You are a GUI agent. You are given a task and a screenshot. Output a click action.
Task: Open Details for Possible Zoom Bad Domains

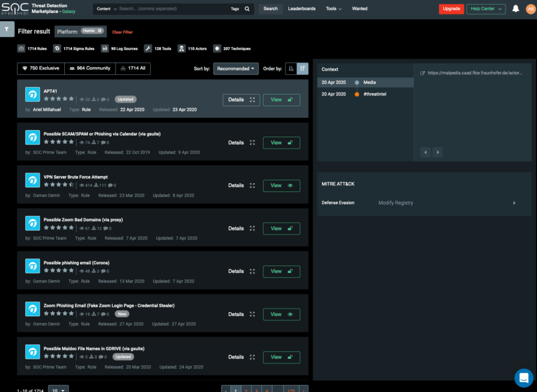[241, 229]
